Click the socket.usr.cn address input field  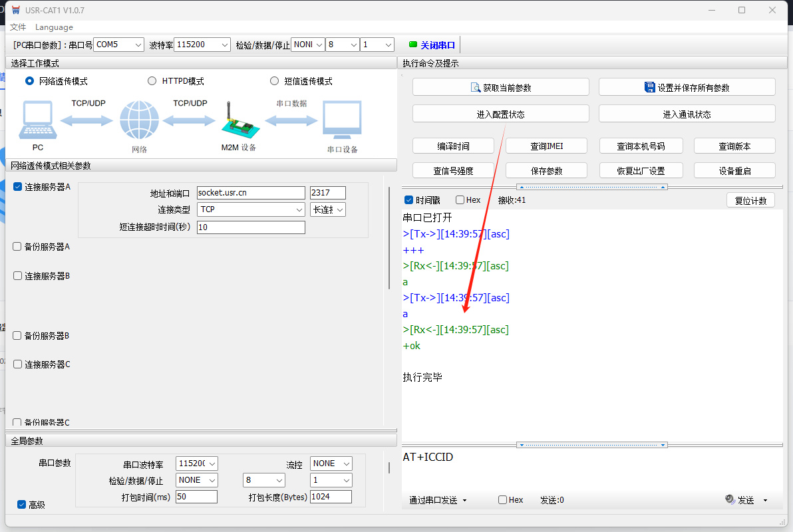[x=250, y=193]
